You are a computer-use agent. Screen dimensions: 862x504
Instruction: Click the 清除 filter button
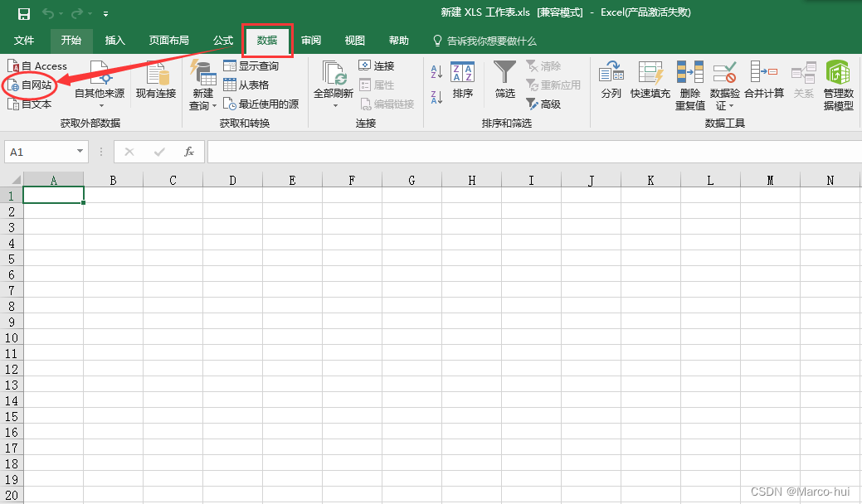543,65
